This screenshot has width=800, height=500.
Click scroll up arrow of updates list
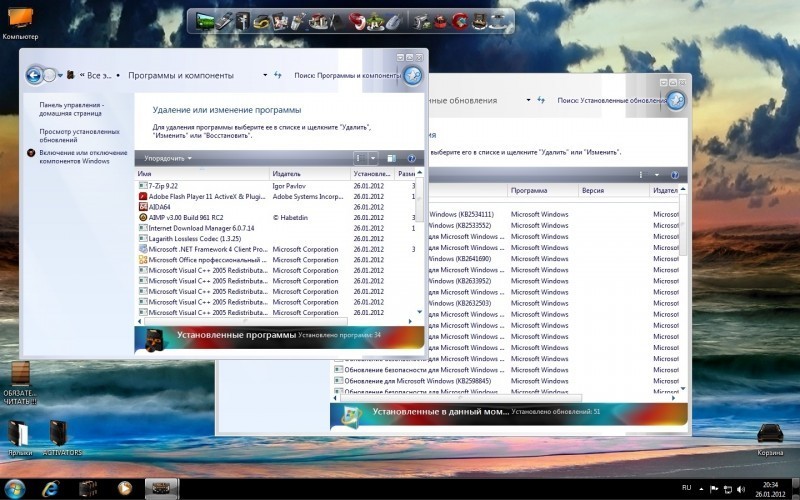(683, 189)
